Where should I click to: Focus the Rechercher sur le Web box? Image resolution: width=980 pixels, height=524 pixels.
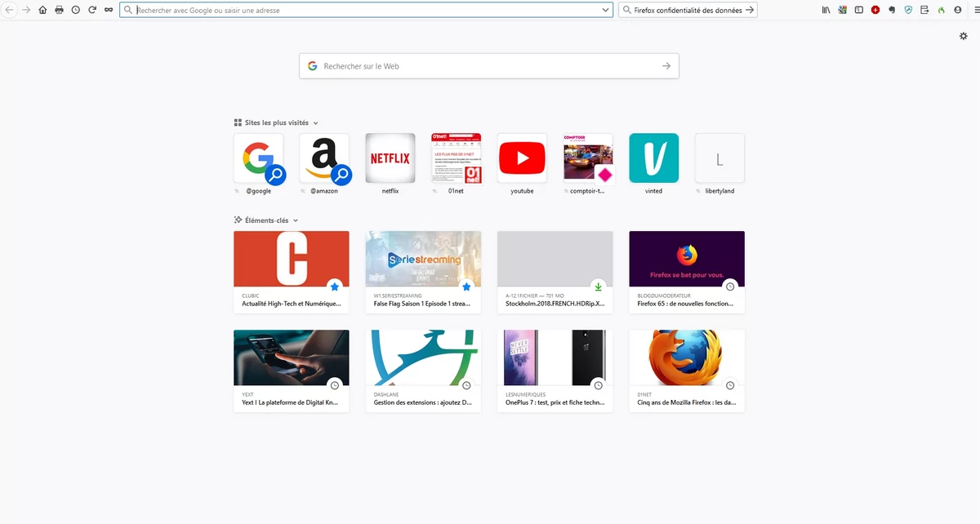489,66
